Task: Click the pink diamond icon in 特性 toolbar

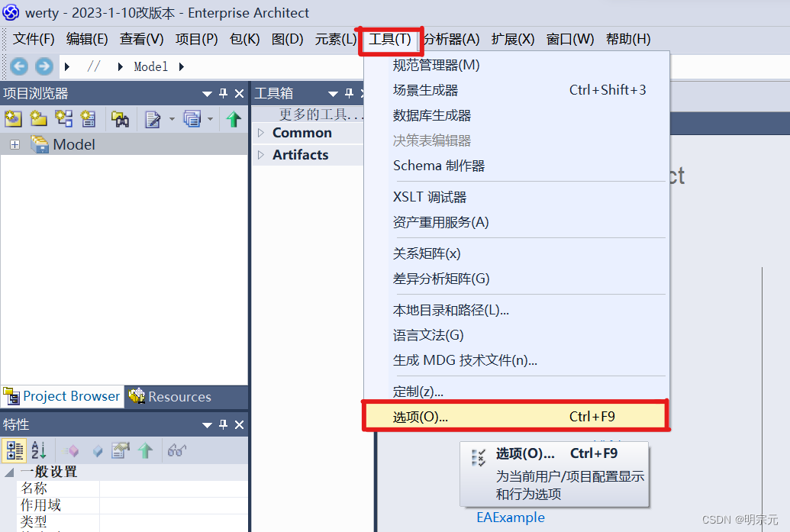Action: (x=71, y=450)
